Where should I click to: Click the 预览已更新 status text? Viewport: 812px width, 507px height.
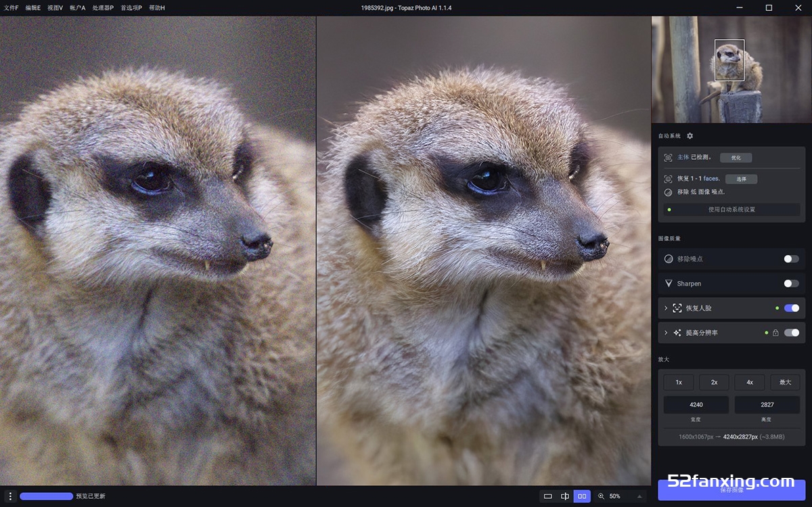pyautogui.click(x=90, y=496)
